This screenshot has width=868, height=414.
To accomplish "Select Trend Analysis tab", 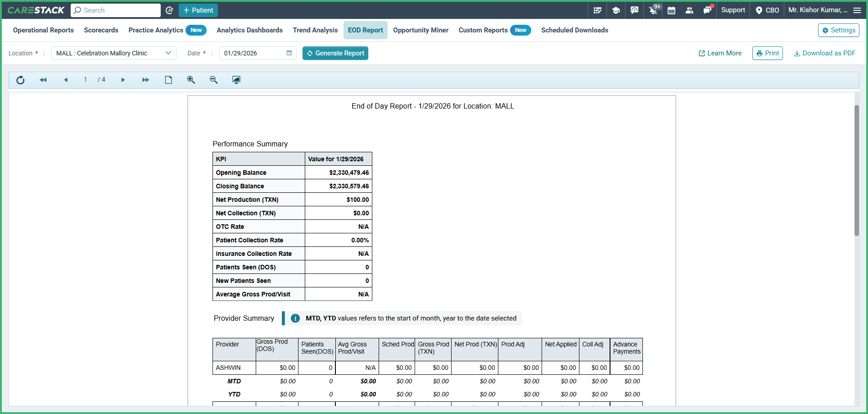I will click(x=315, y=30).
